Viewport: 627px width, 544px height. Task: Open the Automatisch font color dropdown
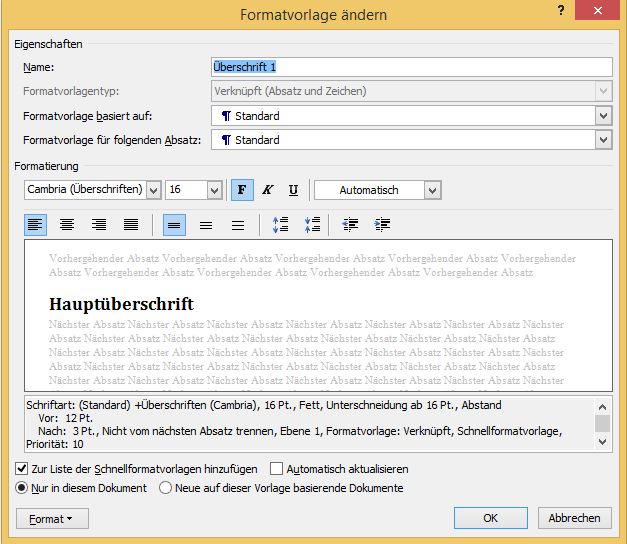click(x=432, y=190)
